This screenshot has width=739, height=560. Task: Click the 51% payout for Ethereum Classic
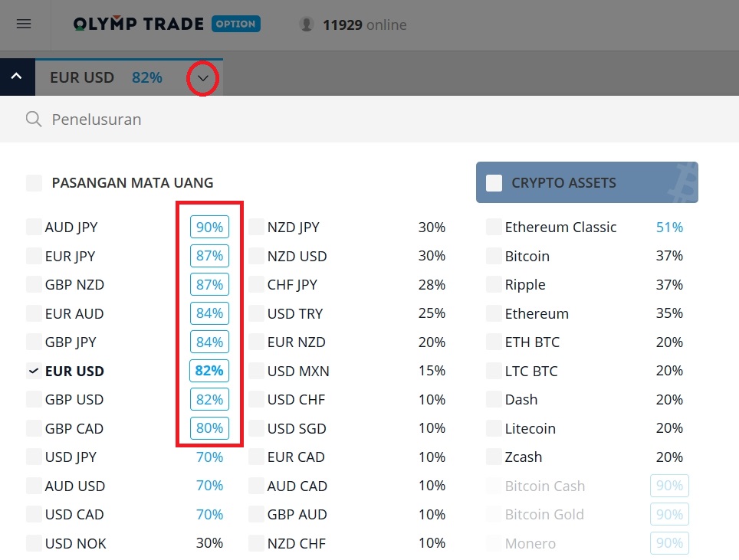[x=668, y=227]
